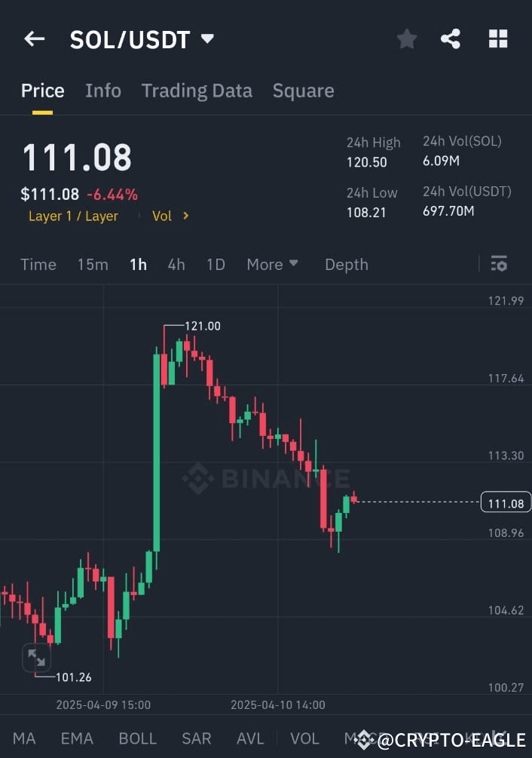The height and width of the screenshot is (758, 532).
Task: Enable the MA indicator
Action: (24, 738)
